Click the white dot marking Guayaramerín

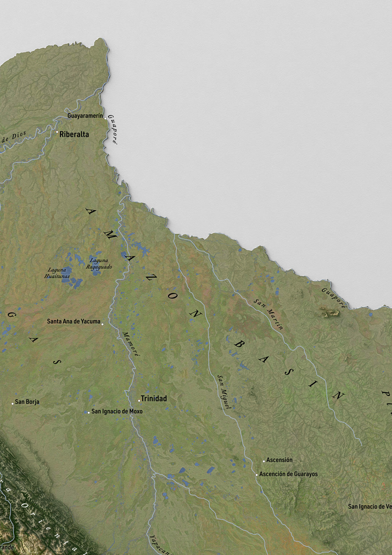(x=105, y=118)
